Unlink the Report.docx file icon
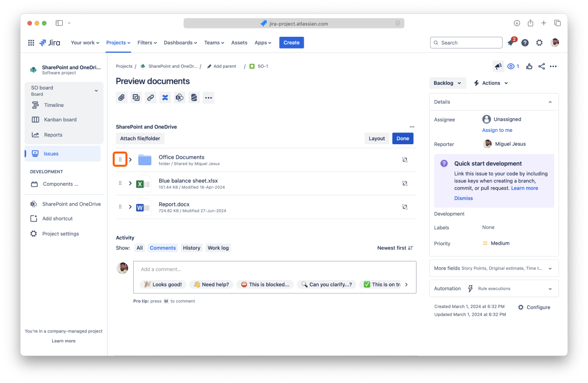588x383 pixels. coord(405,207)
